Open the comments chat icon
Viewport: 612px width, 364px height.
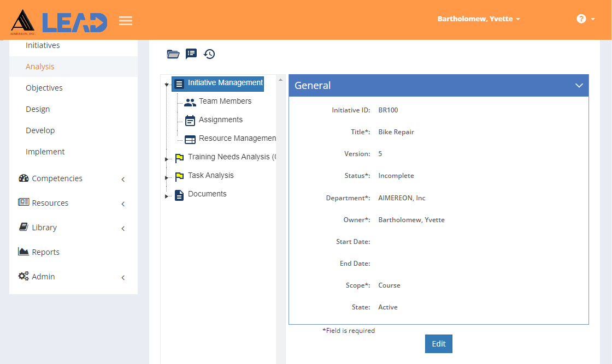tap(191, 54)
